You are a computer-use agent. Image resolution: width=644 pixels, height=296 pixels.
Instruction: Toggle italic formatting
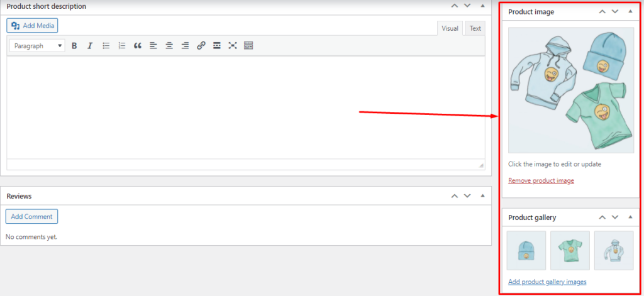(90, 46)
